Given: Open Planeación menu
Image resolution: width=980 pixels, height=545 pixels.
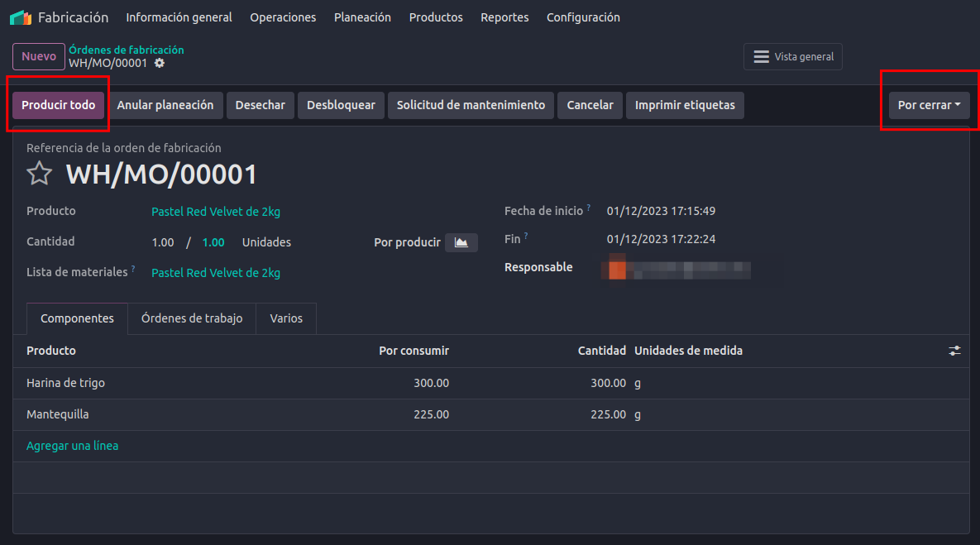Looking at the screenshot, I should pyautogui.click(x=362, y=17).
